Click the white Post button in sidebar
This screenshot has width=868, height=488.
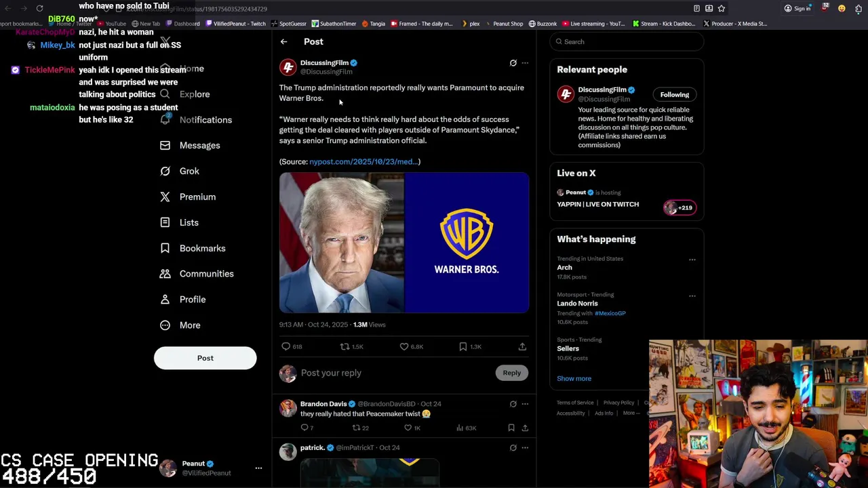pos(205,358)
